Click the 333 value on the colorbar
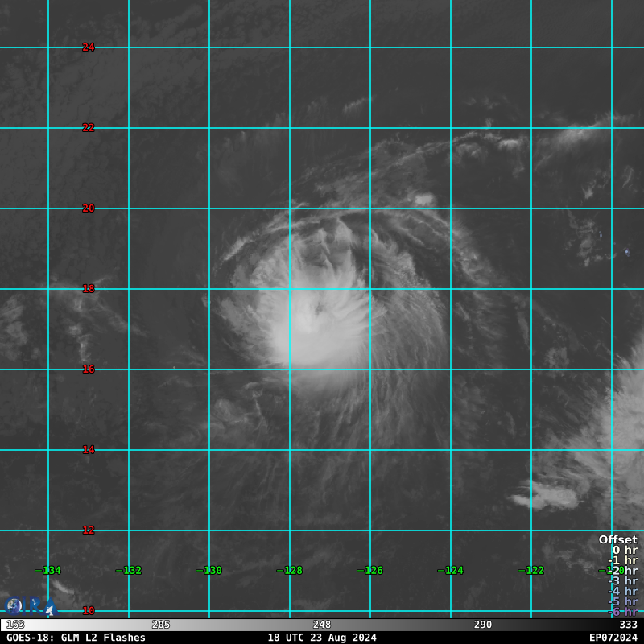Viewport: 644px width, 644px height. (628, 625)
